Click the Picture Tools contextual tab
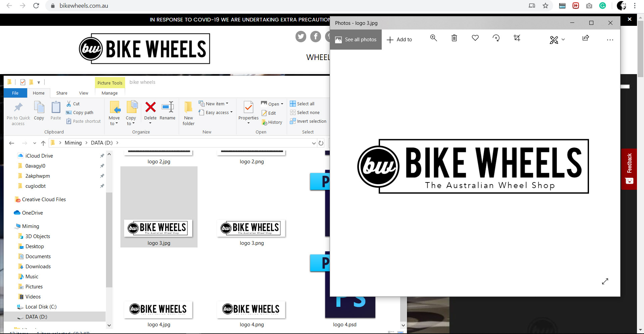644x334 pixels. [110, 83]
